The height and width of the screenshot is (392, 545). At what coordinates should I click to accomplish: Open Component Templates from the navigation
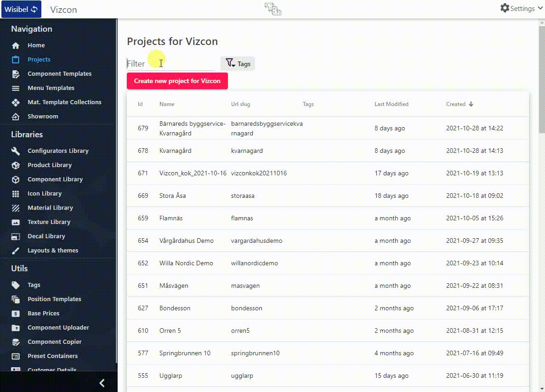59,74
